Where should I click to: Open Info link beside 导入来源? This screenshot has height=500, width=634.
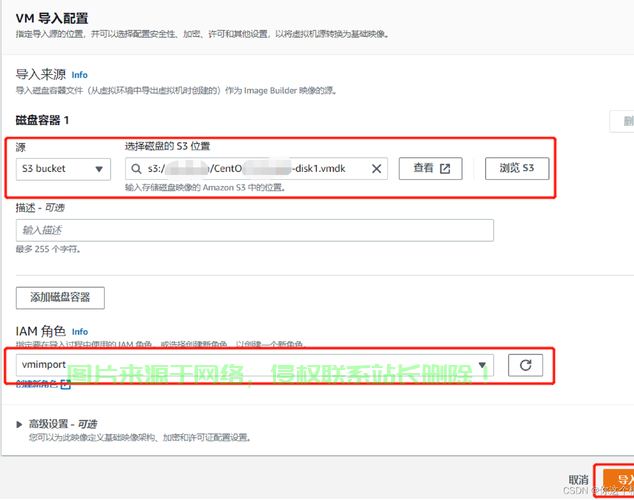click(79, 75)
